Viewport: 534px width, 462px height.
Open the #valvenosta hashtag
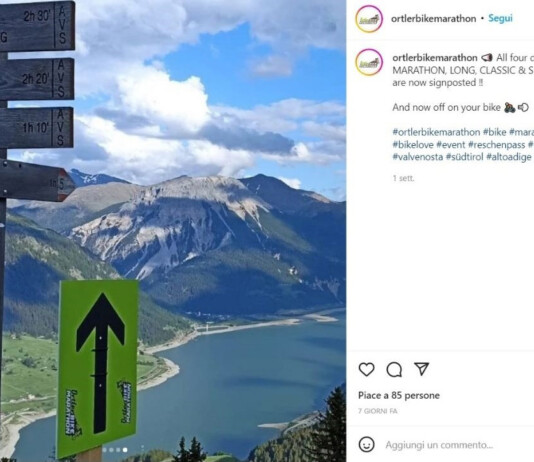(418, 157)
